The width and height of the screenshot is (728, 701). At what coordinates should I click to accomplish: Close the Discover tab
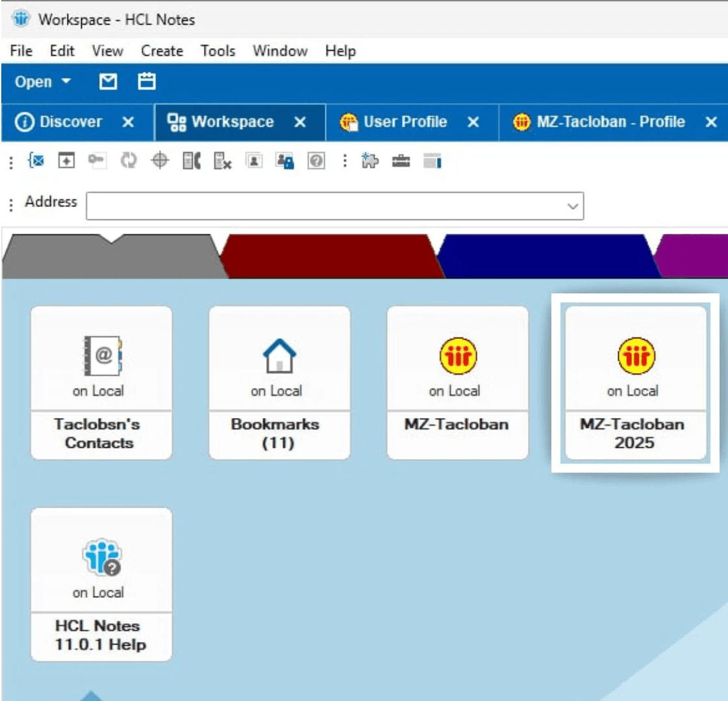[x=128, y=123]
